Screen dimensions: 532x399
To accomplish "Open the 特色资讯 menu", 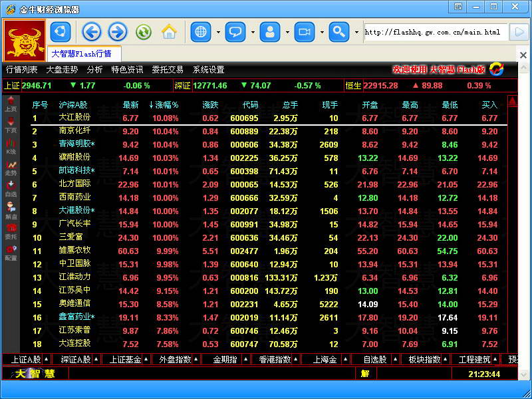I will point(127,70).
